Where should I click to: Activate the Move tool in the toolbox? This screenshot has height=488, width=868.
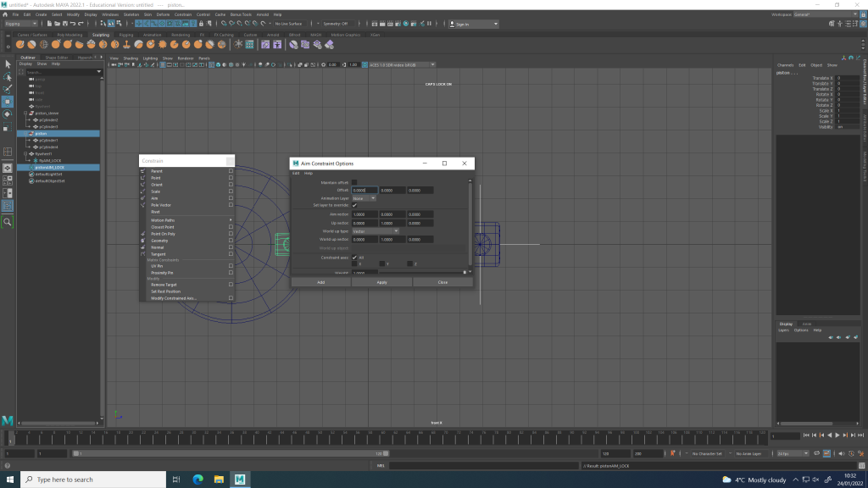7,102
